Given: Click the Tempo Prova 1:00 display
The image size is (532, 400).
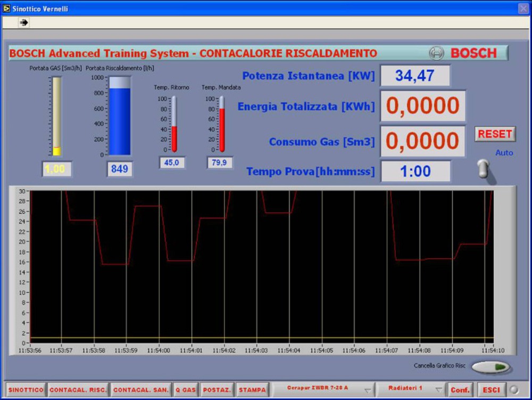Looking at the screenshot, I should 415,171.
